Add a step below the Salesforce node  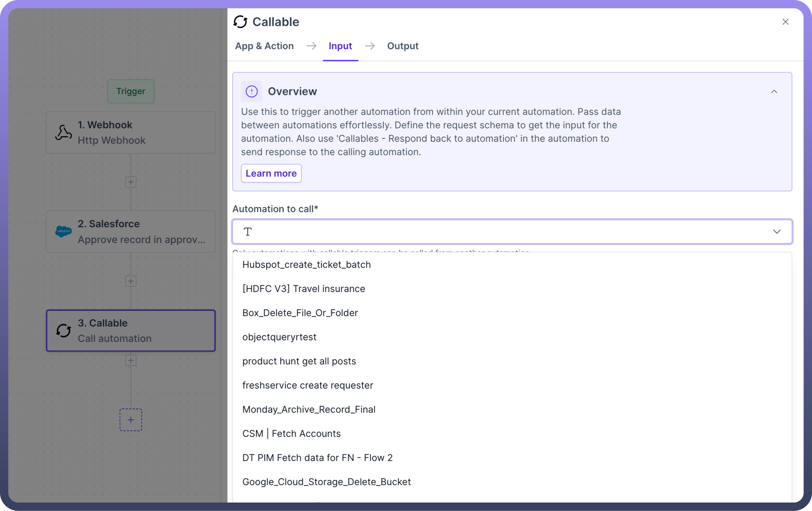click(x=131, y=281)
